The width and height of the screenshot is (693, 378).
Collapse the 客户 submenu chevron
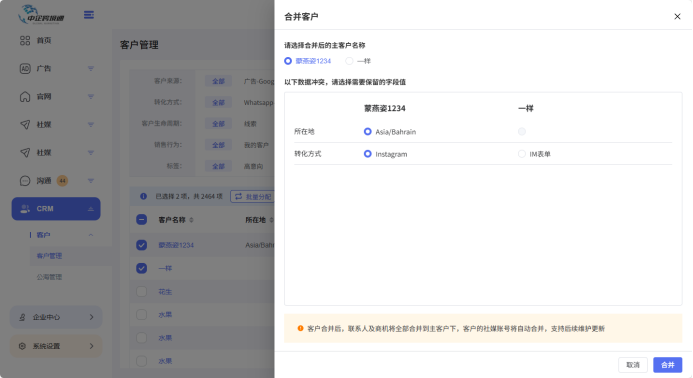pyautogui.click(x=91, y=235)
